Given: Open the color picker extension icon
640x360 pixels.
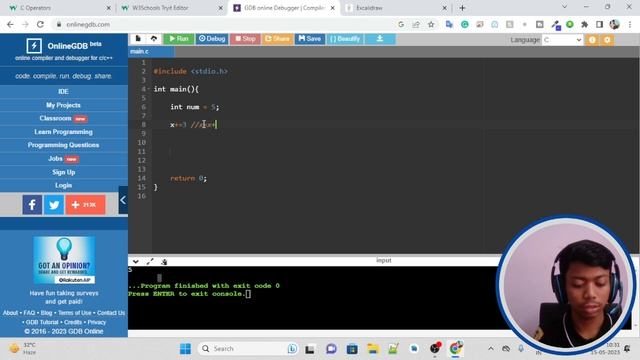Looking at the screenshot, I should [555, 25].
